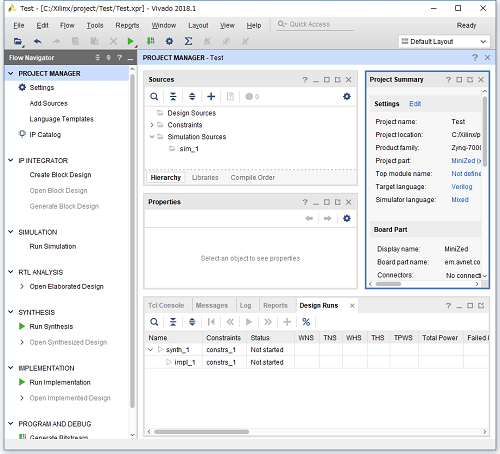Screen dimensions: 500x454
Task: Open Properties panel settings gear
Action: [347, 218]
